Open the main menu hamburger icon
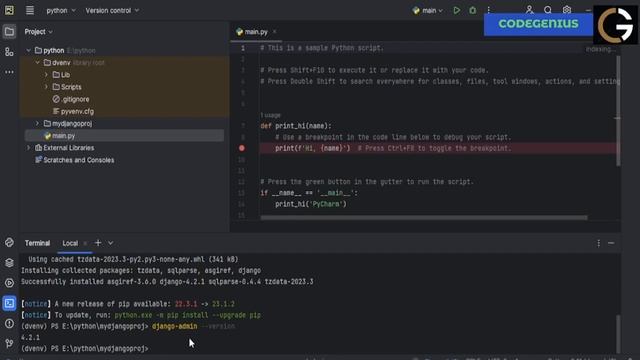Viewport: 640px width, 360px height. 30,10
